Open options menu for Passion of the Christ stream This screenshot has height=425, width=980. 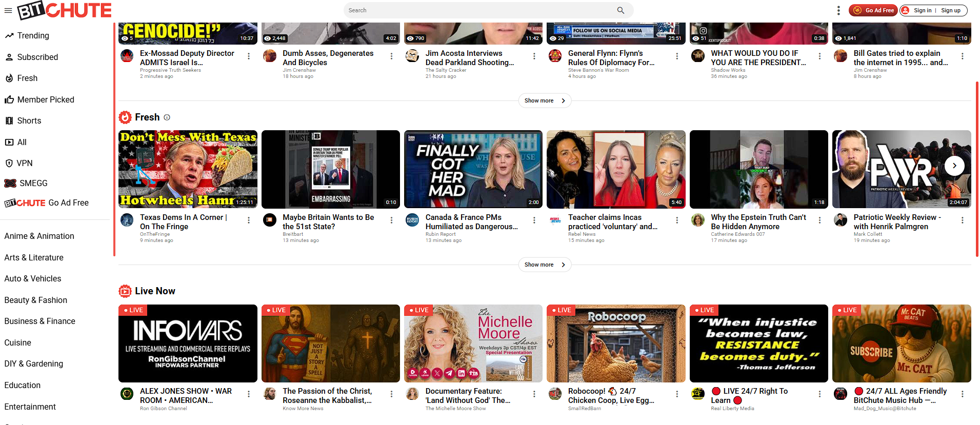pos(391,394)
